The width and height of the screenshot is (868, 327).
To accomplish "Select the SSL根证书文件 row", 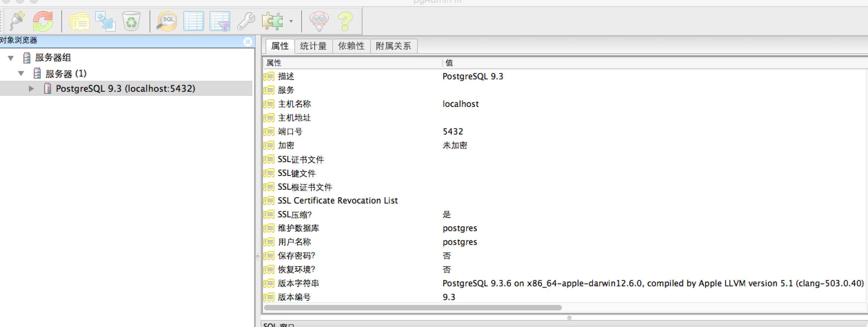I will pyautogui.click(x=565, y=187).
